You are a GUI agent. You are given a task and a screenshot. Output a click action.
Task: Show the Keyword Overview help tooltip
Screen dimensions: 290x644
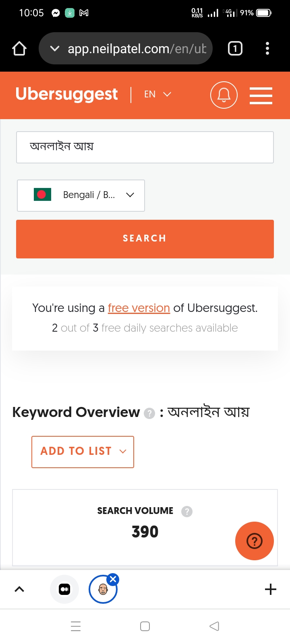pos(149,413)
